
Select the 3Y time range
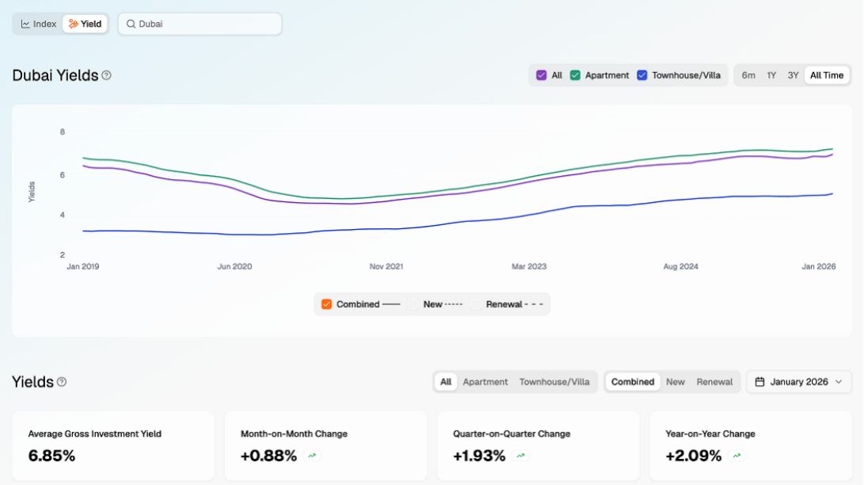pyautogui.click(x=793, y=75)
